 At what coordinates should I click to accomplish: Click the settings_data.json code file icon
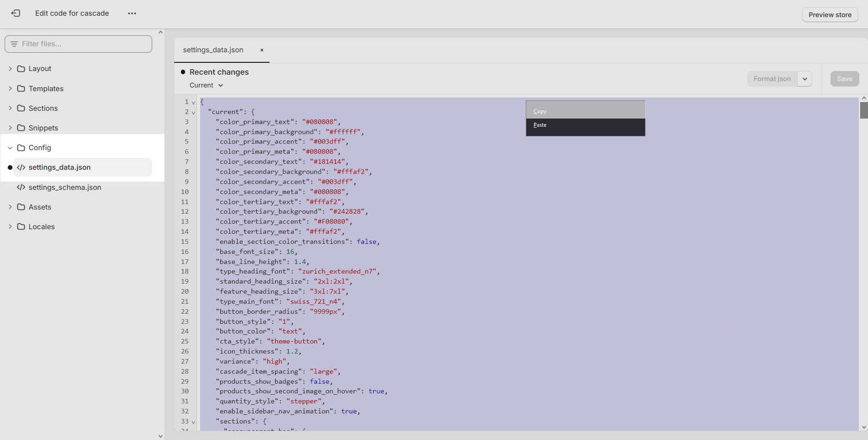pyautogui.click(x=21, y=167)
